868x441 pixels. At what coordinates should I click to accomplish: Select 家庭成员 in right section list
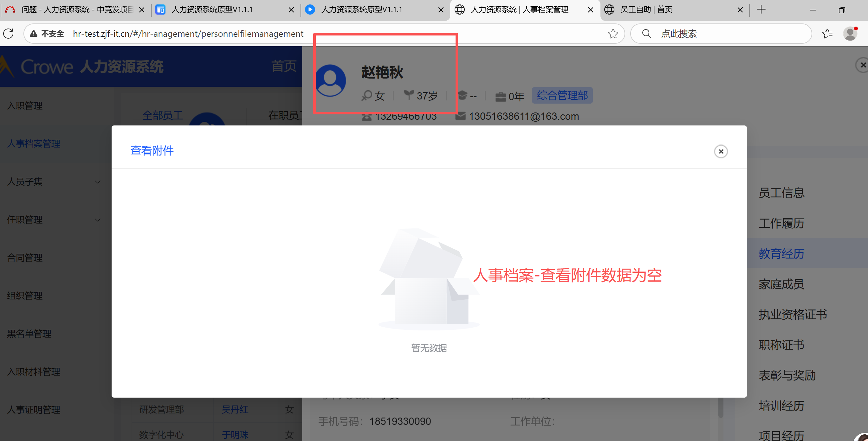781,284
